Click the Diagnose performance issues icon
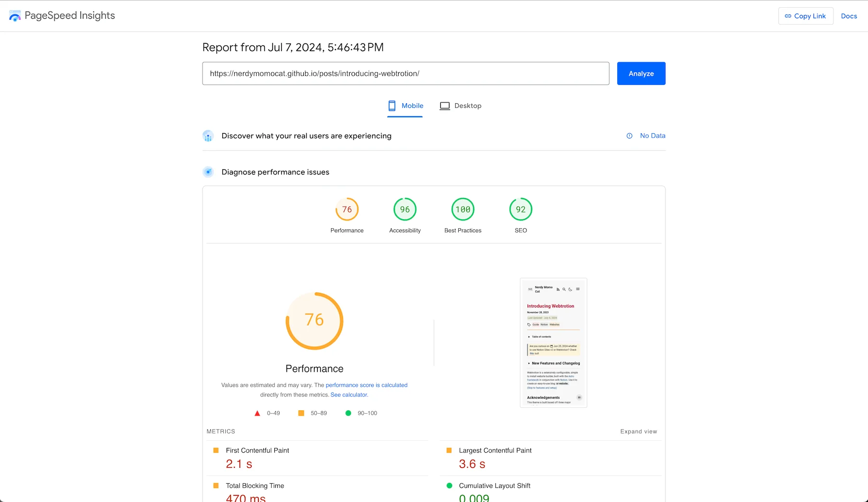Image resolution: width=868 pixels, height=502 pixels. tap(208, 172)
